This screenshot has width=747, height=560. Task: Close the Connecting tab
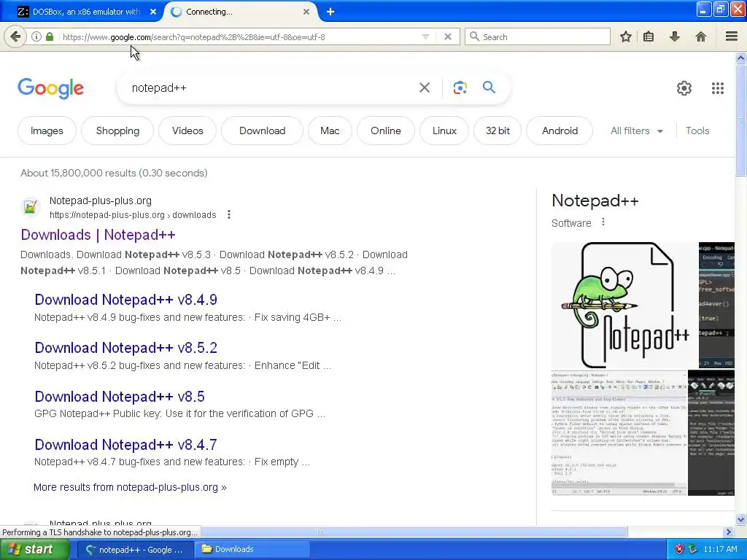coord(306,12)
